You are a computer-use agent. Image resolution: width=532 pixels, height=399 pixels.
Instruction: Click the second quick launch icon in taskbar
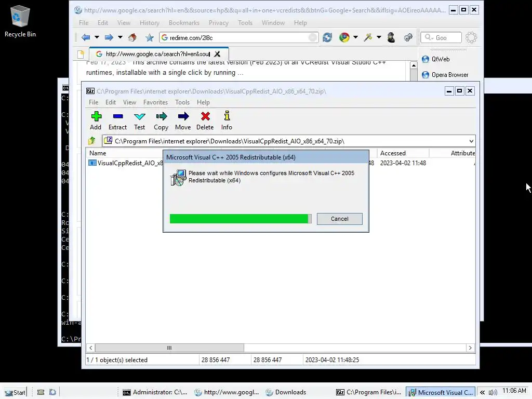click(x=52, y=392)
